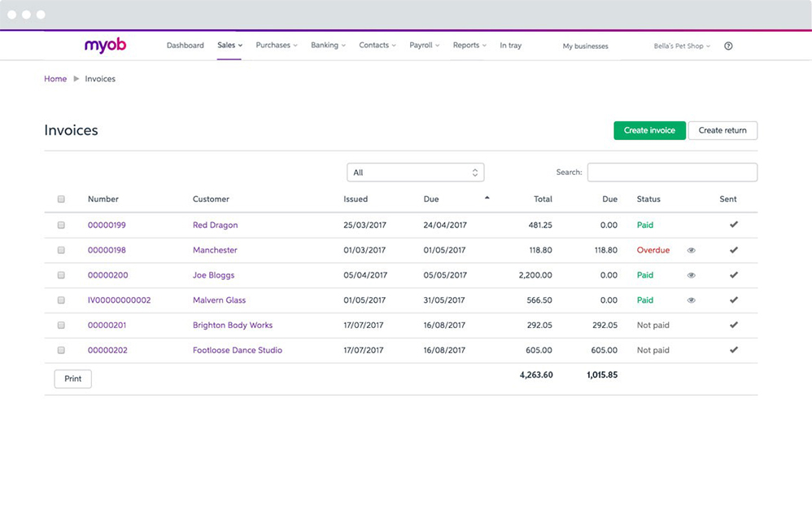Click the eye icon on the Malvern Glass row
The height and width of the screenshot is (512, 812).
pyautogui.click(x=691, y=300)
